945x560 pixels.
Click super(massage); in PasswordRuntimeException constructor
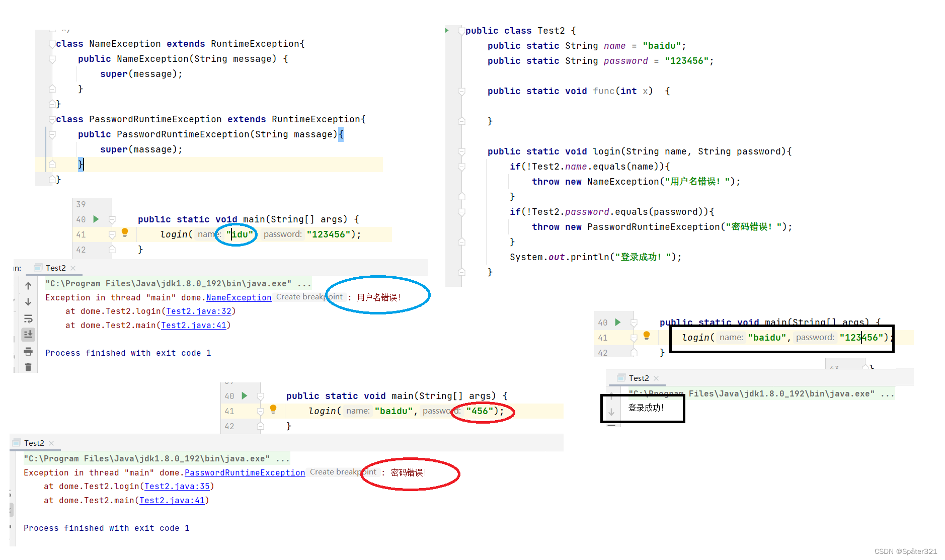tap(141, 149)
